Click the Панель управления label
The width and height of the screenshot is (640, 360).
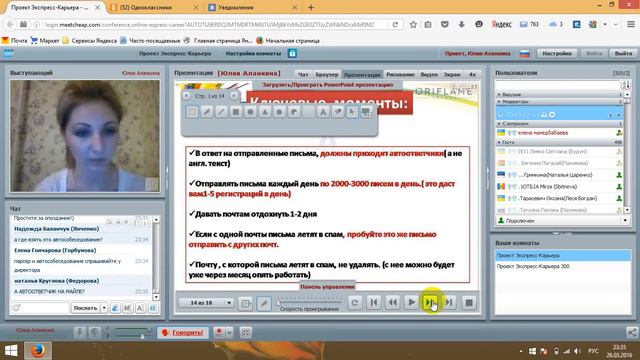tap(327, 287)
